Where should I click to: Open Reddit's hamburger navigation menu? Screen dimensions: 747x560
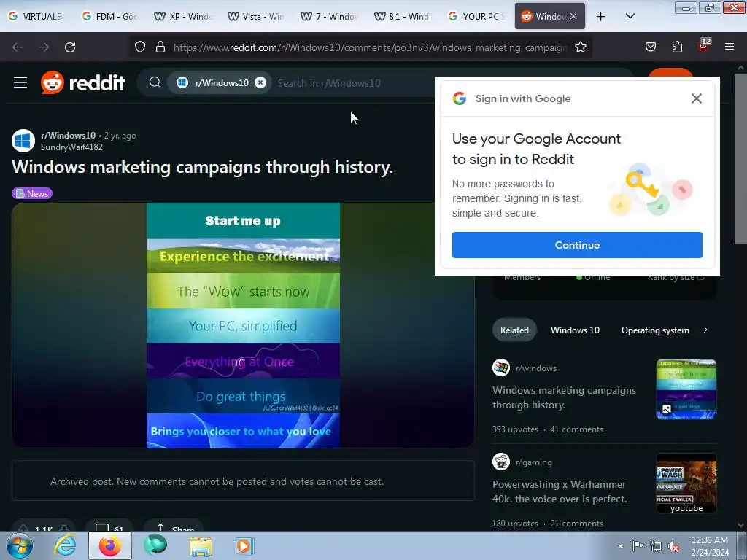(x=20, y=83)
